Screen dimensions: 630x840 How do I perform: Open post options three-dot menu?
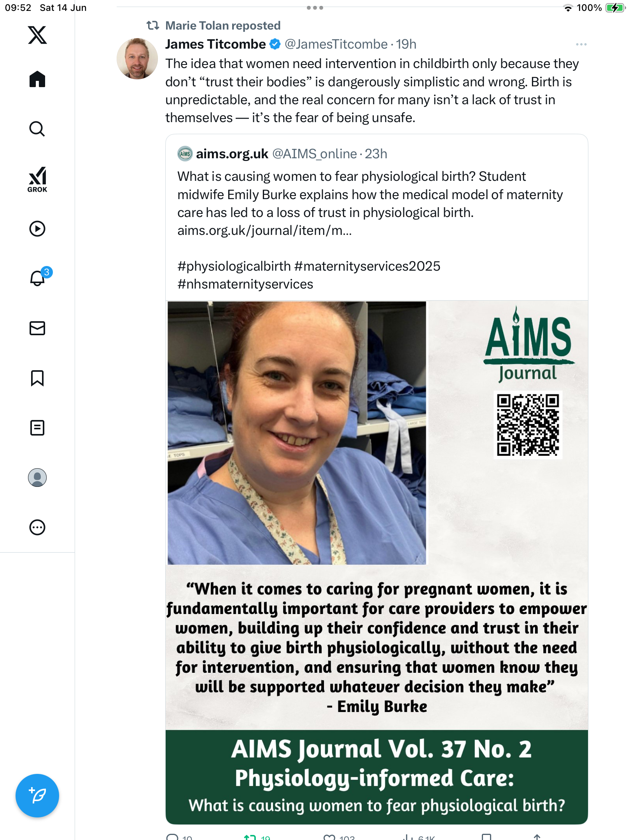tap(581, 44)
